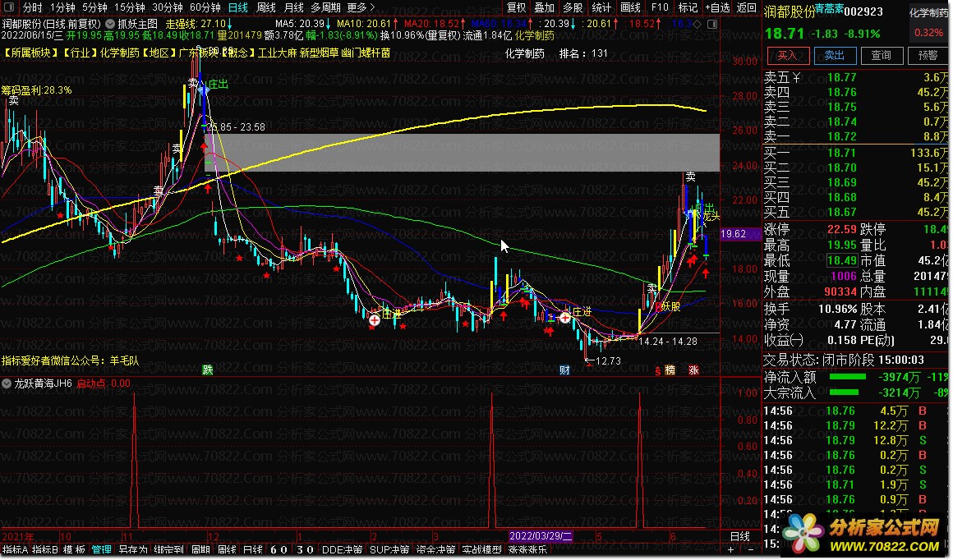This screenshot has width=953, height=560.
Task: Click the bottom bar 周线 button
Action: (227, 550)
